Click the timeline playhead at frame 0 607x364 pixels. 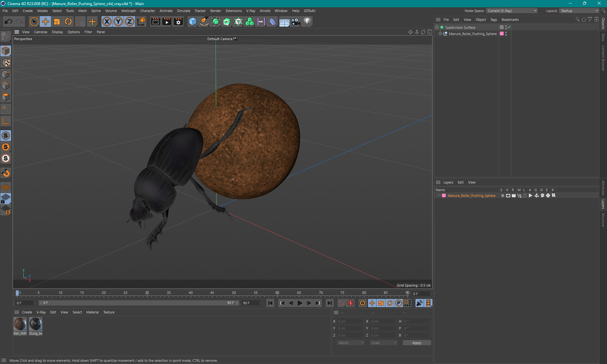point(17,293)
